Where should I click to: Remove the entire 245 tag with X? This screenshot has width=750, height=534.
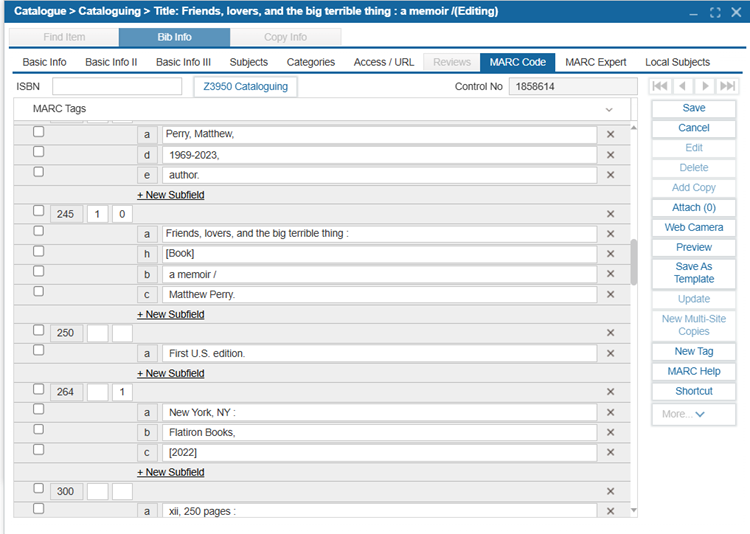pos(610,214)
